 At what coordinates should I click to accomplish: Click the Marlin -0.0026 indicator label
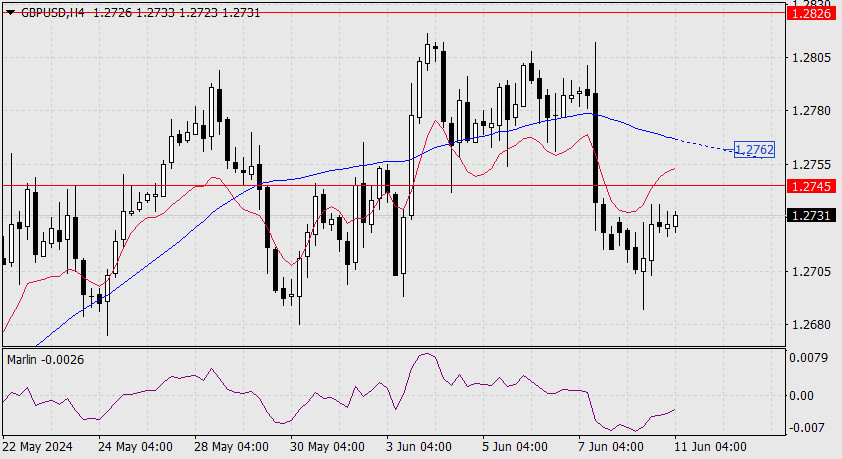46,360
